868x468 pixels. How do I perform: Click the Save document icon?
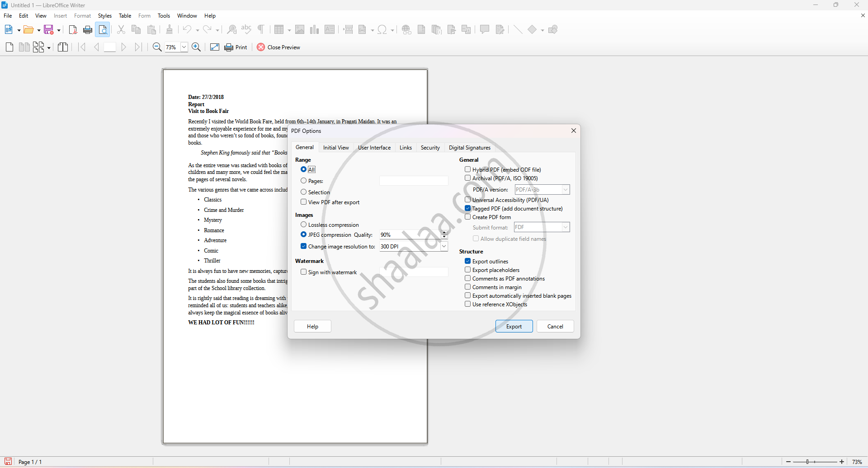point(49,30)
